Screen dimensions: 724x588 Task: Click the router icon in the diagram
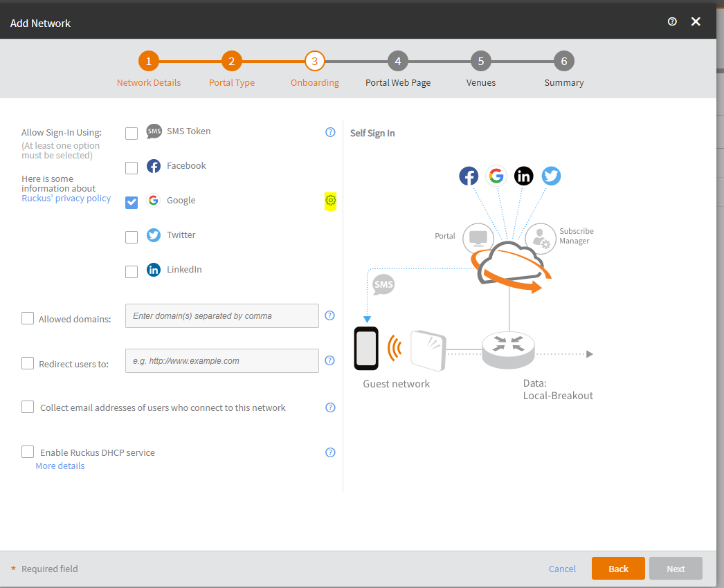(x=508, y=350)
